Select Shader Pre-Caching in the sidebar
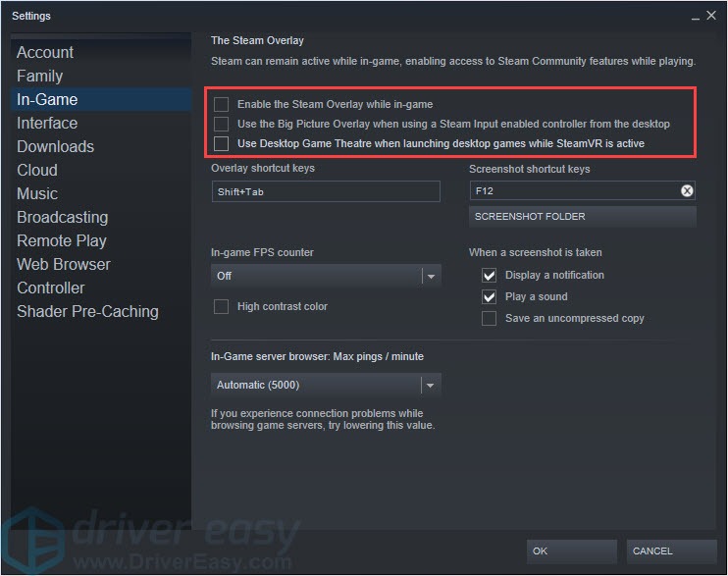728x576 pixels. [x=87, y=312]
